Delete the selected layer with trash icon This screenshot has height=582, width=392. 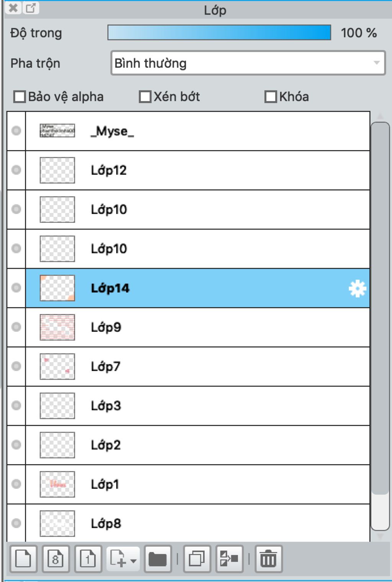(268, 559)
